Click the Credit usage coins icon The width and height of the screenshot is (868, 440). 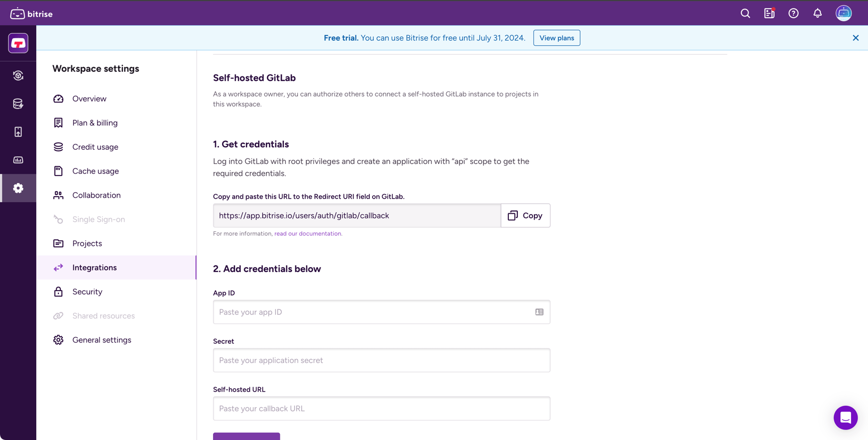[58, 147]
